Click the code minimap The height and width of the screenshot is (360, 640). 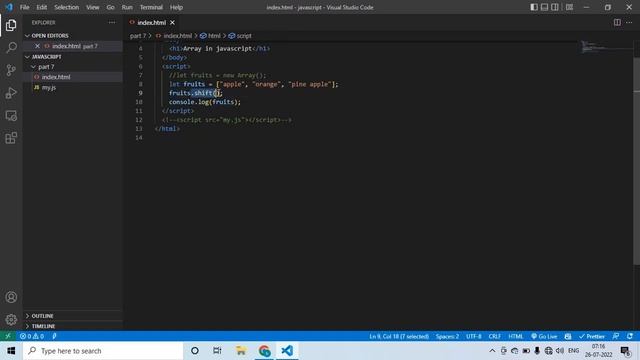607,46
